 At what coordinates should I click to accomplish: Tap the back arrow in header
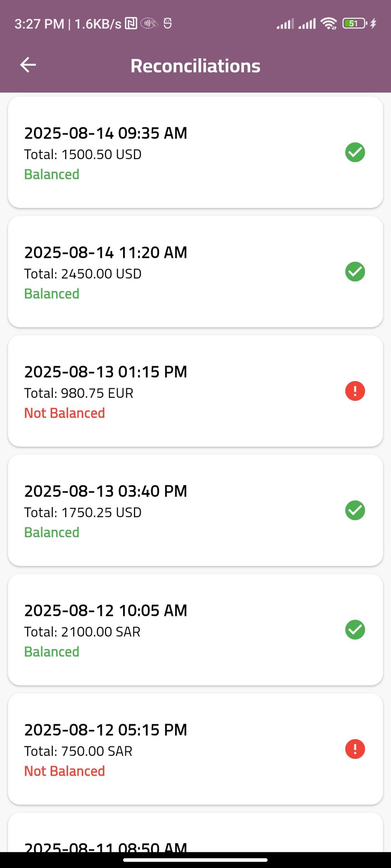pyautogui.click(x=28, y=65)
